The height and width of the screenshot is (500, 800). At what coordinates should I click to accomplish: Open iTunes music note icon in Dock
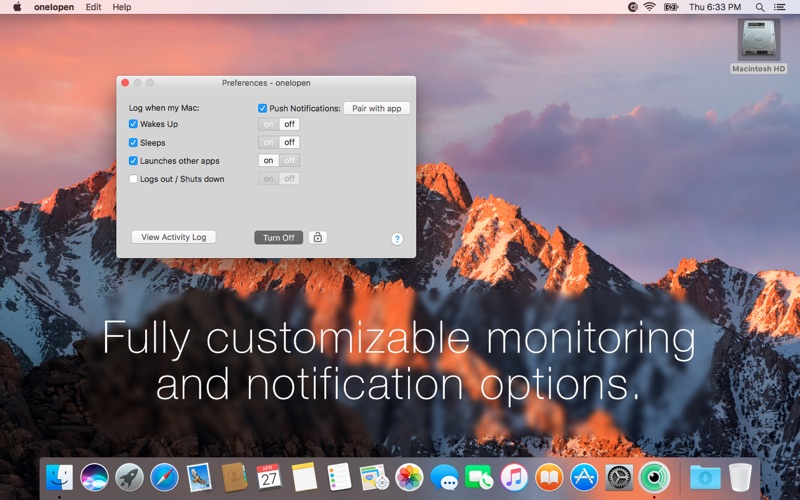tap(514, 478)
